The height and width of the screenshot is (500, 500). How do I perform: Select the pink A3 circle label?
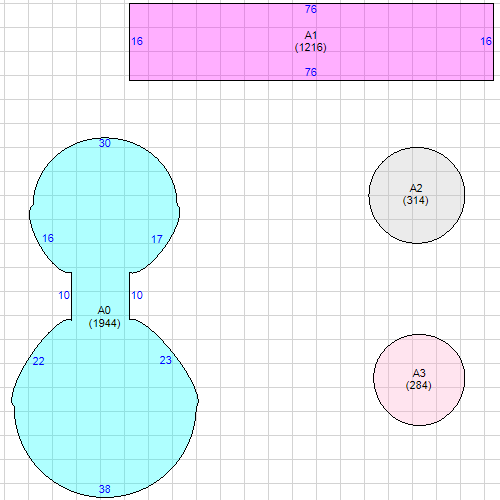pos(419,373)
